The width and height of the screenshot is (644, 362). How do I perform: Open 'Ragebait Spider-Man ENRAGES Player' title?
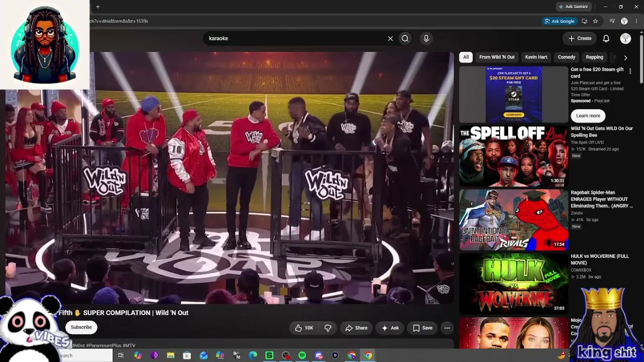click(602, 199)
